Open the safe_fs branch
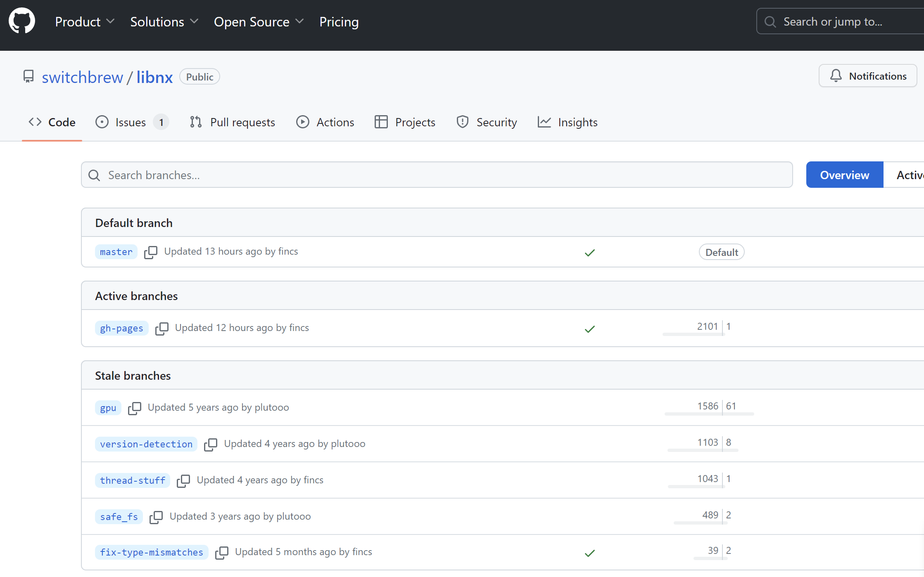924x577 pixels. (119, 517)
